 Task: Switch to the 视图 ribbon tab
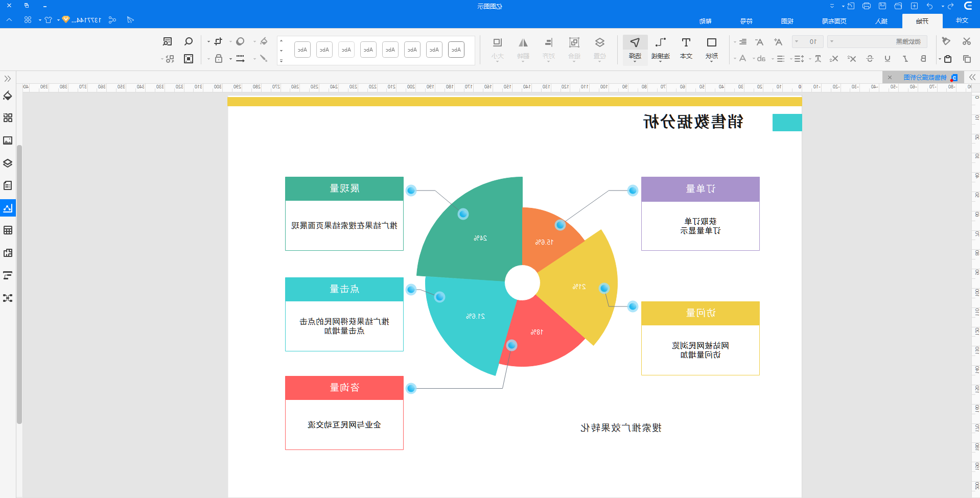tap(787, 21)
